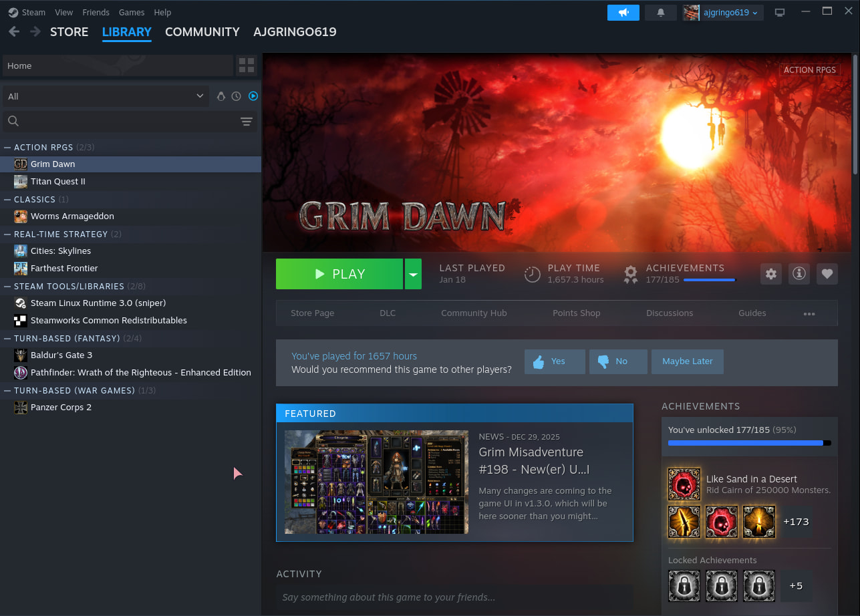
Task: Click the game info icon
Action: point(799,274)
